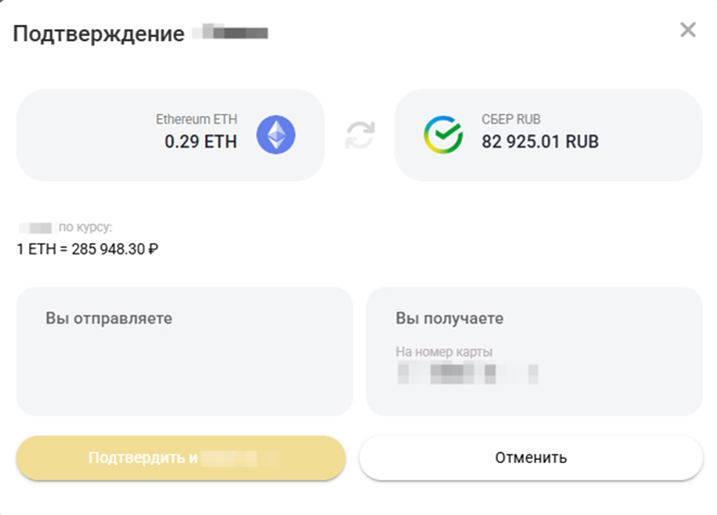Click the СБЕР RUB label

[x=509, y=119]
